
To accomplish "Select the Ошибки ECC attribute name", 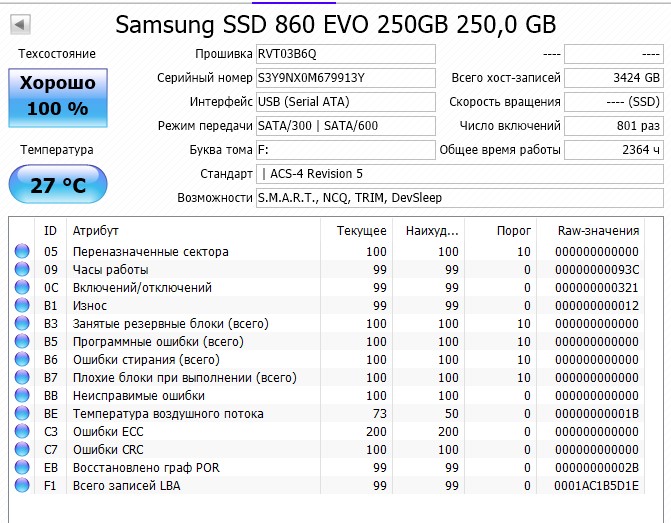I will (x=108, y=432).
